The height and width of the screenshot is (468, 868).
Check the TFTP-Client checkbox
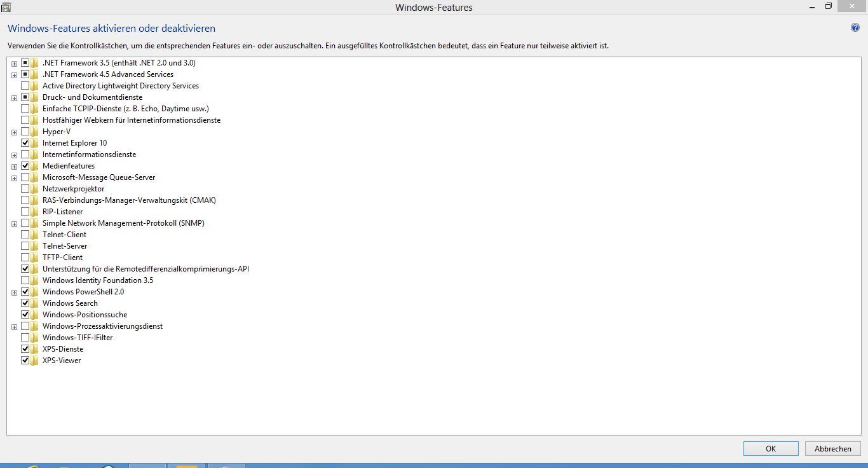[x=25, y=258]
